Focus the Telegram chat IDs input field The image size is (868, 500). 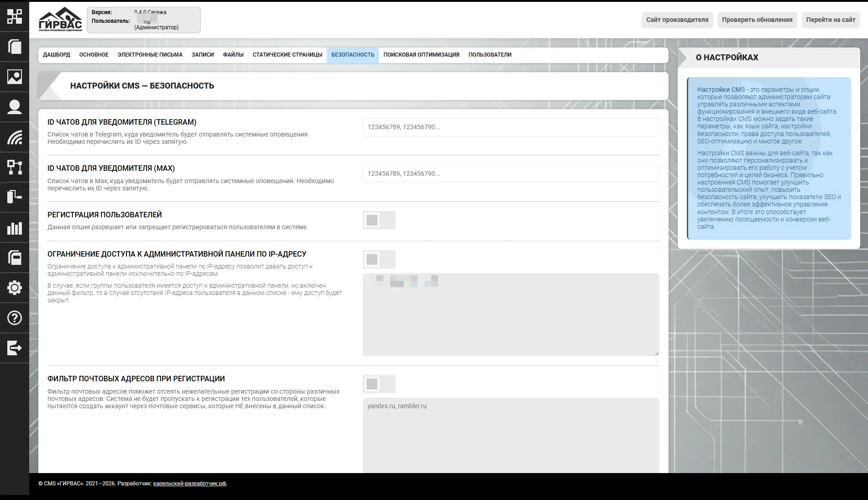click(x=511, y=127)
